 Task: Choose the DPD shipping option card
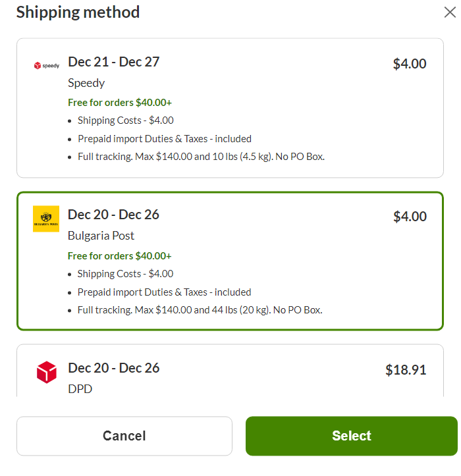click(230, 371)
